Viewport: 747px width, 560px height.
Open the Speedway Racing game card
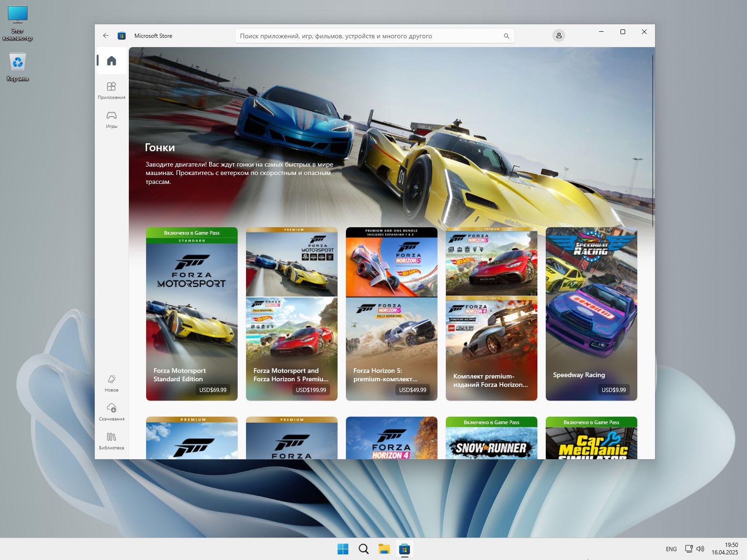coord(592,314)
